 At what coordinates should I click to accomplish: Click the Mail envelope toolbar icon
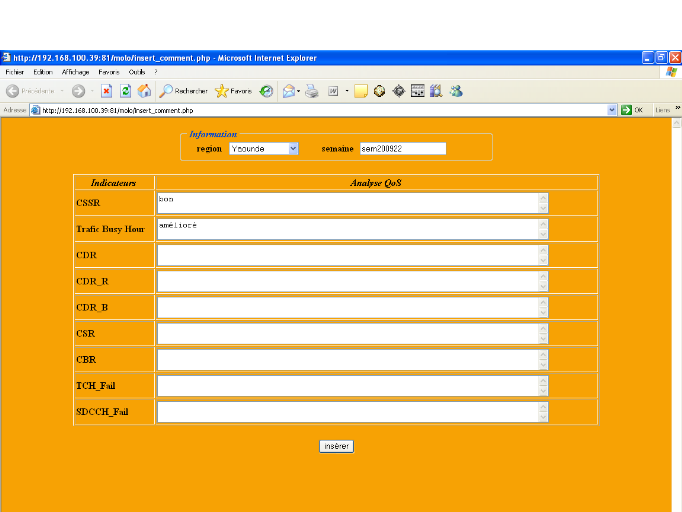coord(288,90)
